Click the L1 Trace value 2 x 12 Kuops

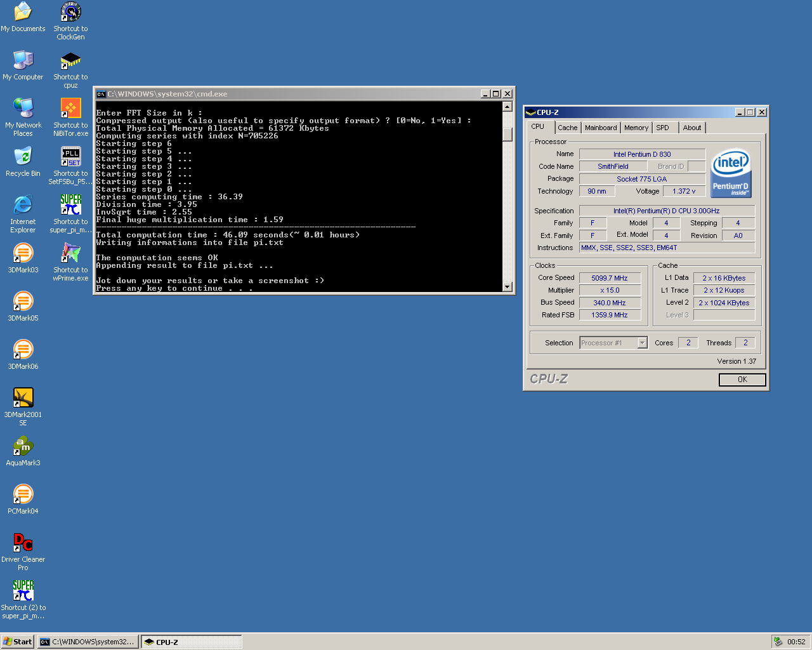click(724, 290)
